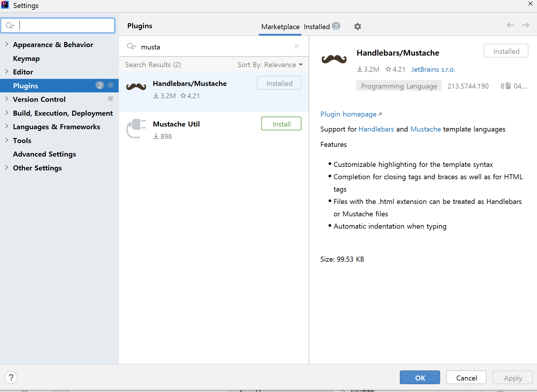Open the settings search history magnifier
537x392 pixels.
tap(10, 26)
